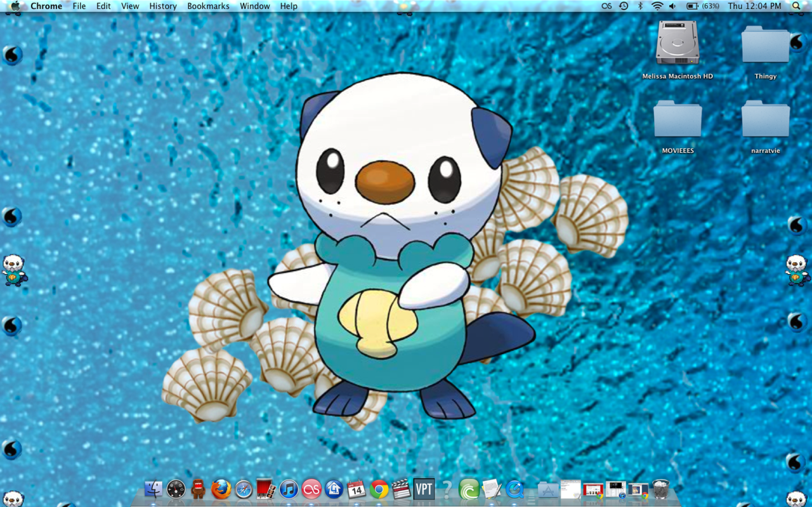The image size is (812, 507).
Task: Open the Wi-Fi status menu
Action: [x=657, y=6]
